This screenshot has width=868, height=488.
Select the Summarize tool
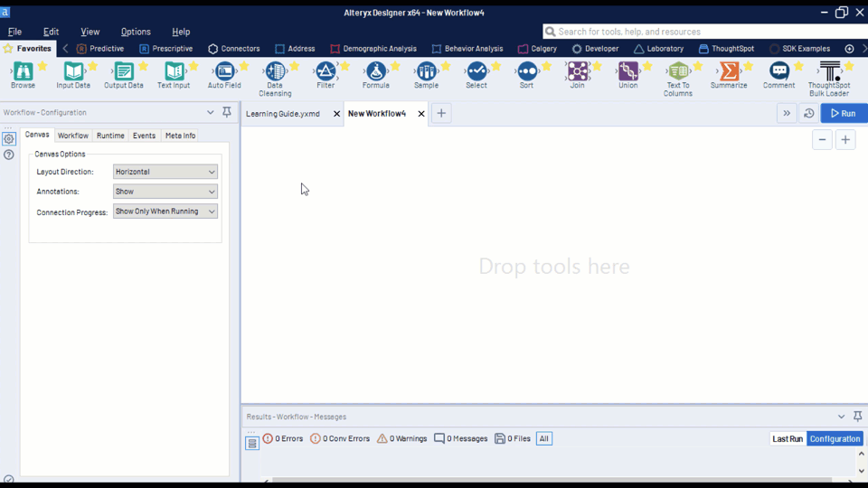729,71
